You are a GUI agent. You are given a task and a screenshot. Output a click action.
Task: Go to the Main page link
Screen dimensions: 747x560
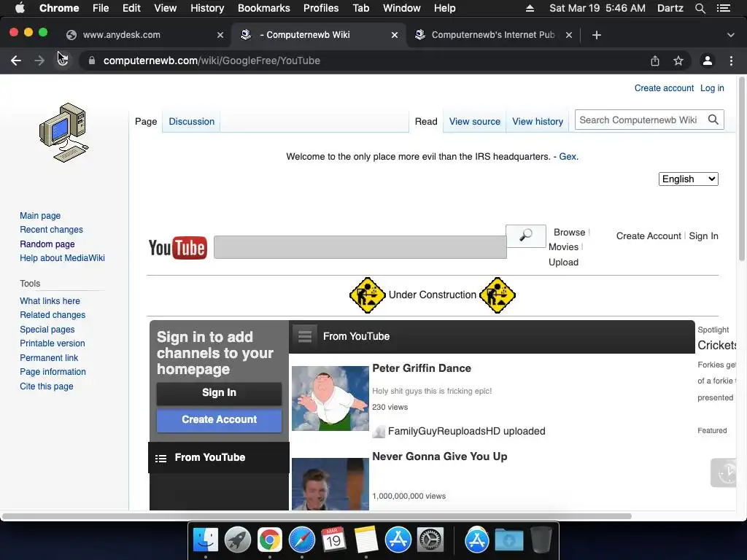click(40, 216)
